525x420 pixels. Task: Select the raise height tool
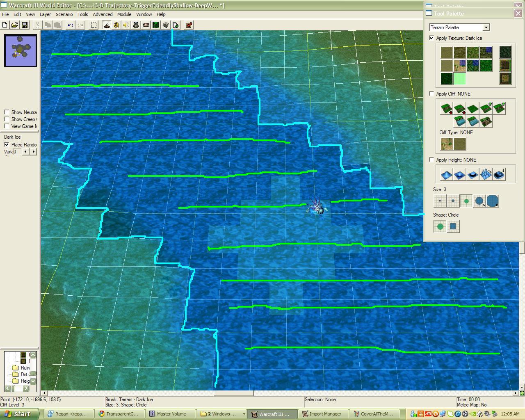[x=446, y=174]
